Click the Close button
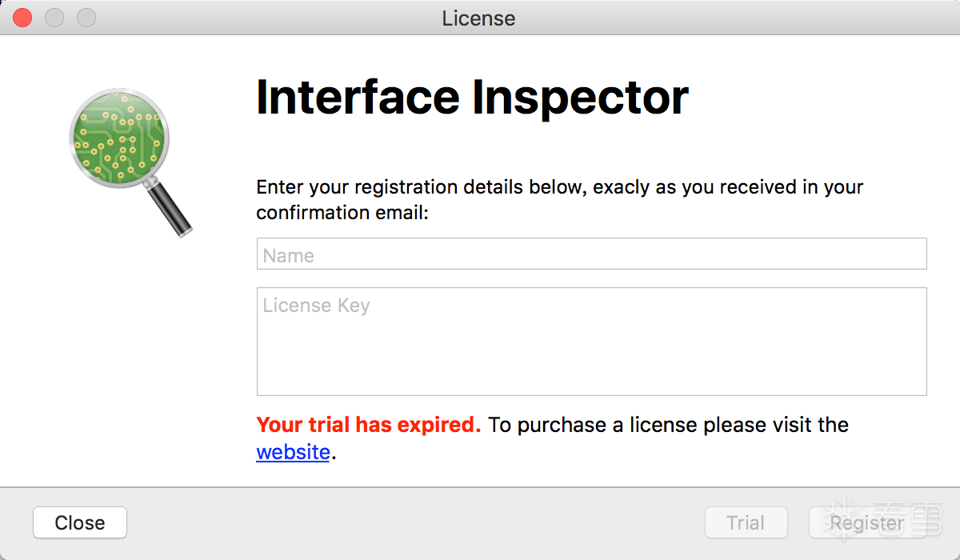This screenshot has height=560, width=960. pos(80,523)
